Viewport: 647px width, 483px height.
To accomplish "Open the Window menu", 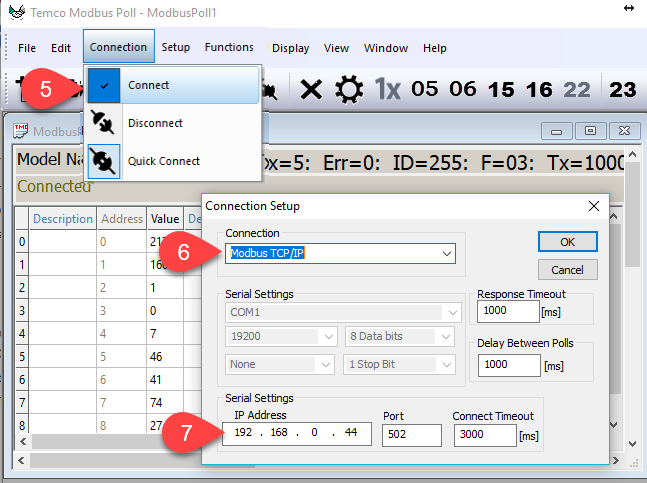I will tap(386, 48).
